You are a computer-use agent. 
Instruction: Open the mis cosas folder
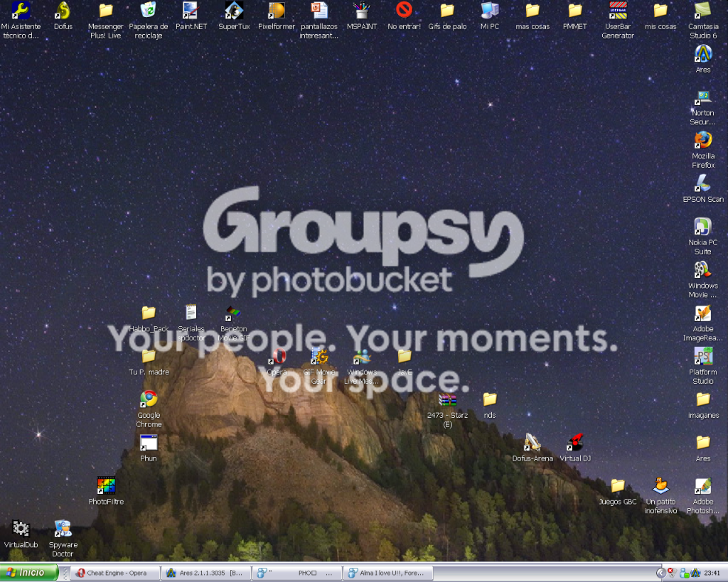tap(660, 16)
